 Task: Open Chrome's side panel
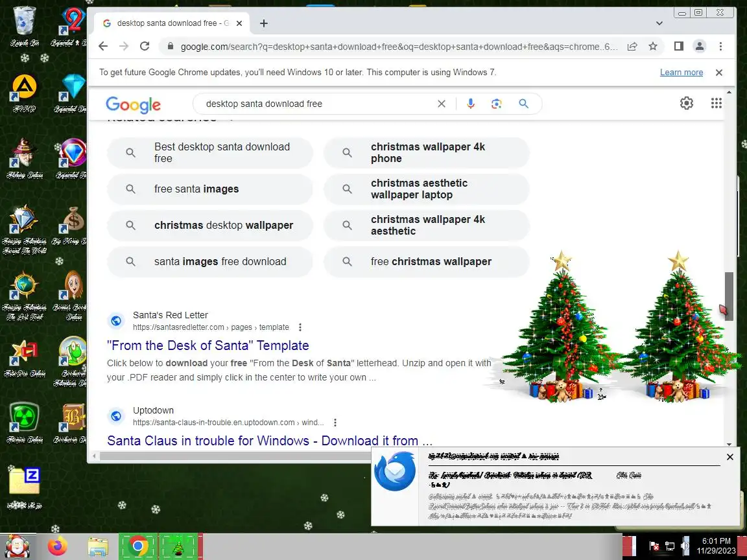pyautogui.click(x=679, y=46)
